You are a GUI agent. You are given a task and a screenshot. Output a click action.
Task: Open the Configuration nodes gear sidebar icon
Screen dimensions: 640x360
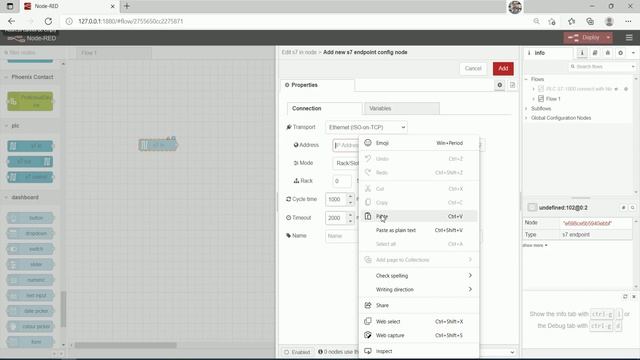click(620, 53)
